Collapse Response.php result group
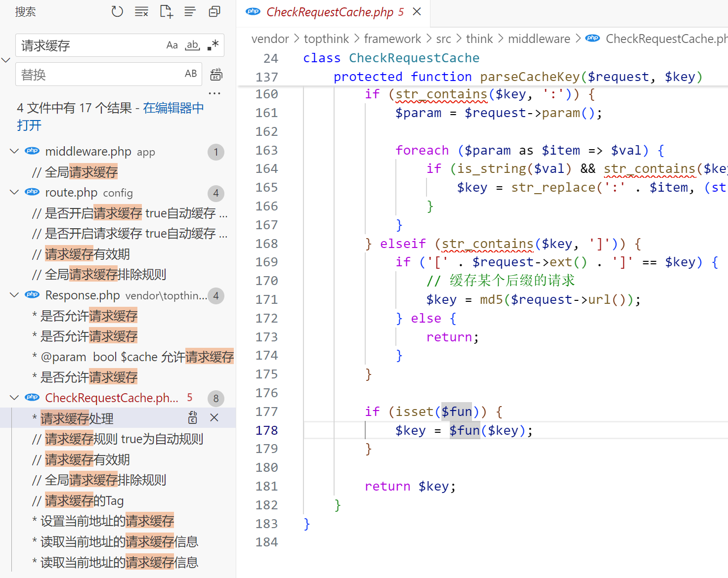 (x=14, y=295)
